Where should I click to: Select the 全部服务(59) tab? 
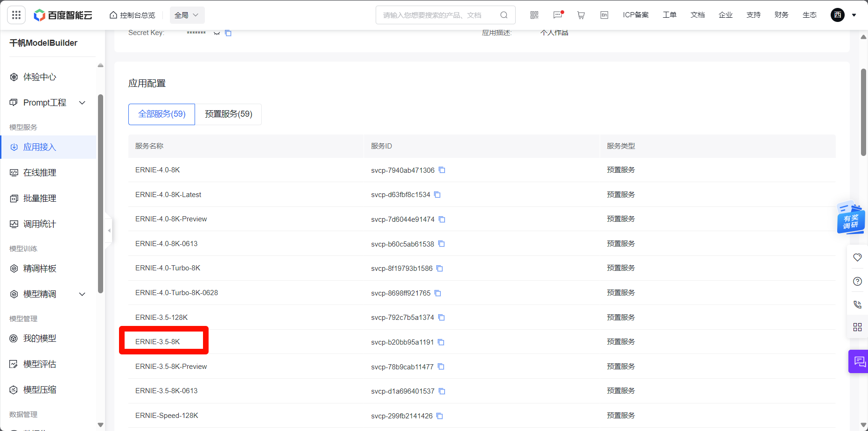pos(162,114)
